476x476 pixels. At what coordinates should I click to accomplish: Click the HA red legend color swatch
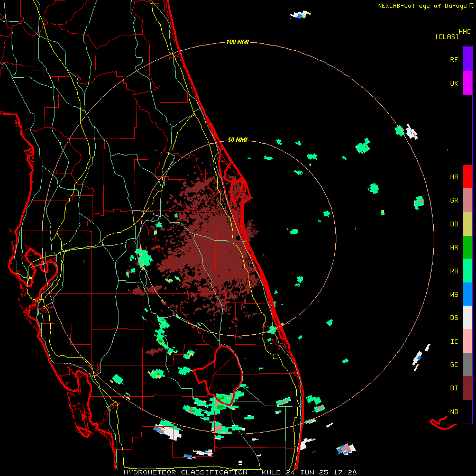tap(467, 177)
